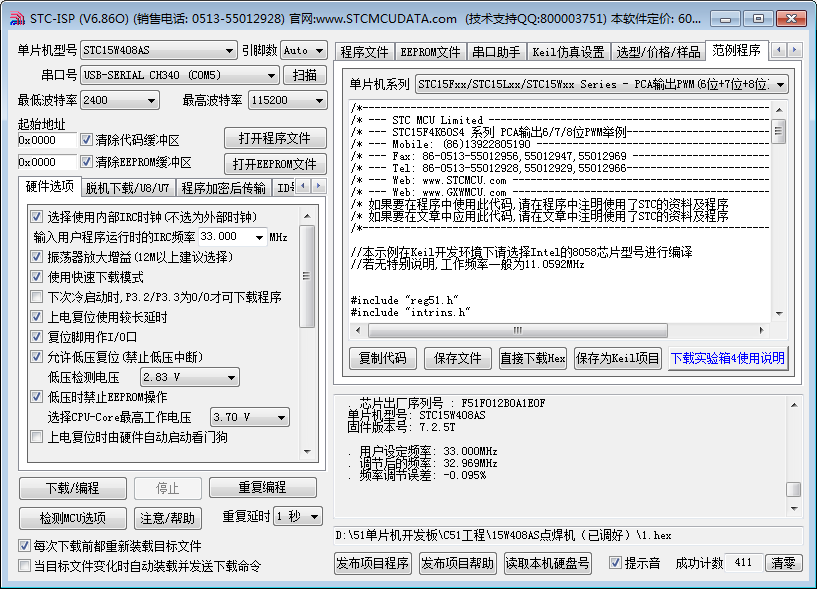Switch to EEPROM文件 tab
Viewport: 817px width, 589px height.
click(430, 52)
